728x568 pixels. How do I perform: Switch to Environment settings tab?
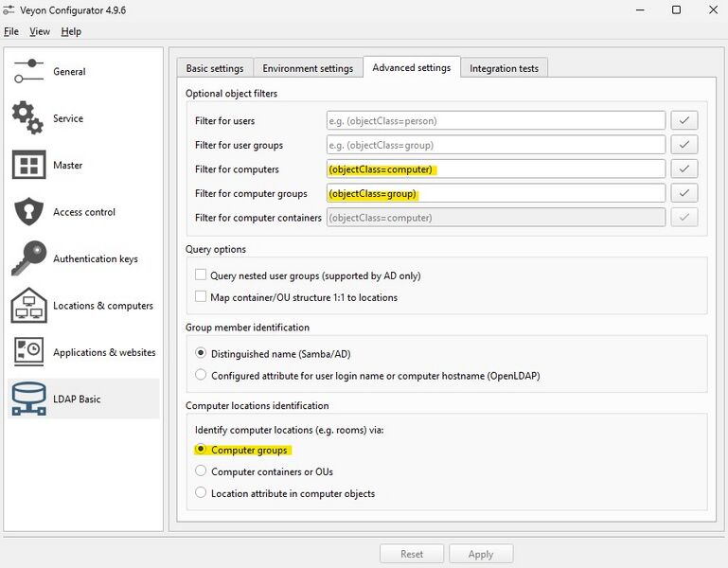tap(308, 68)
